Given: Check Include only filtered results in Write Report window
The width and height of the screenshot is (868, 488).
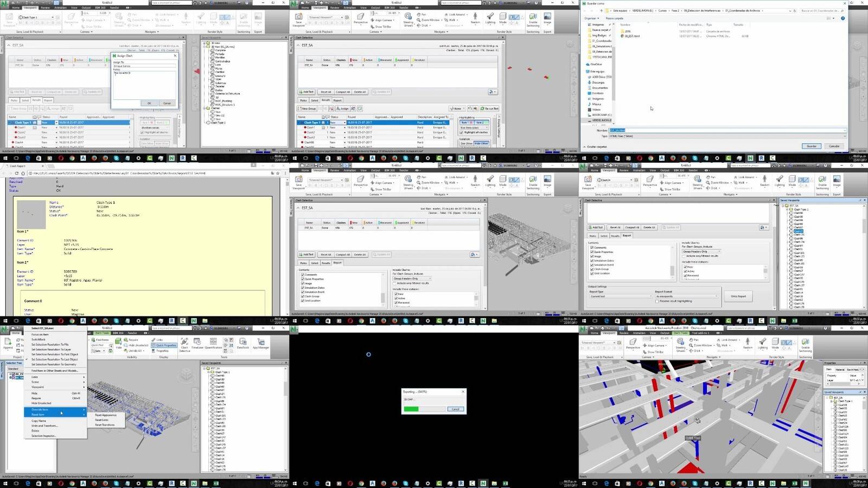Looking at the screenshot, I should click(x=684, y=256).
